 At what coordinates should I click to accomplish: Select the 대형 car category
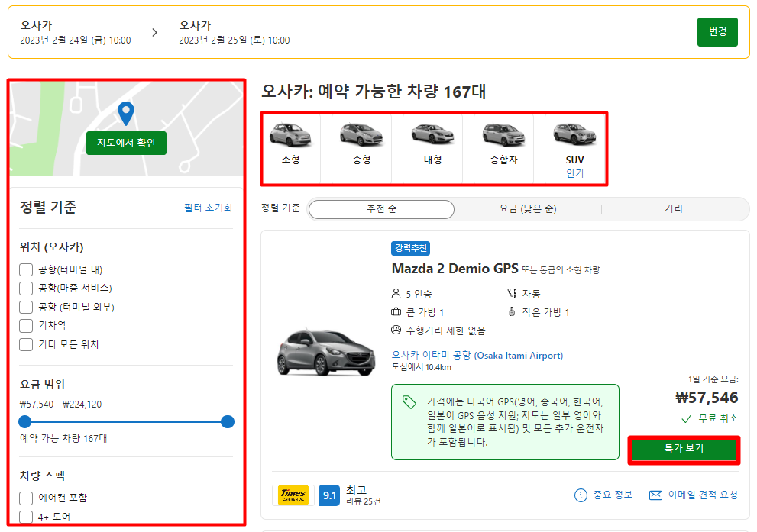[432, 148]
